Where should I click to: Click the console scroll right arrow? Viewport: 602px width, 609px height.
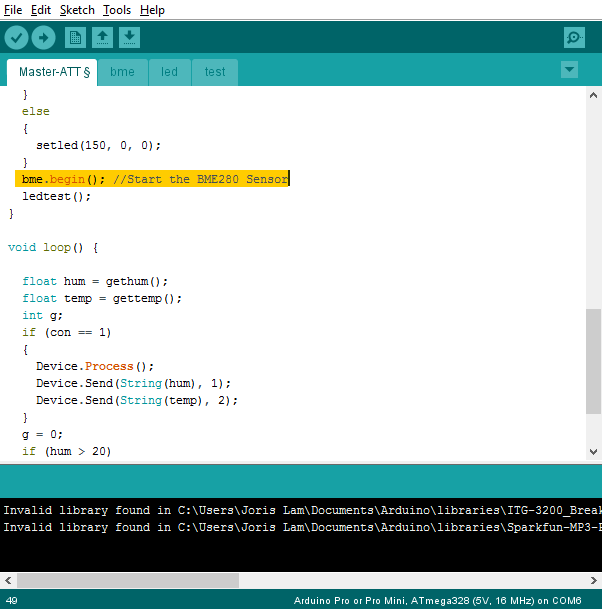click(593, 581)
